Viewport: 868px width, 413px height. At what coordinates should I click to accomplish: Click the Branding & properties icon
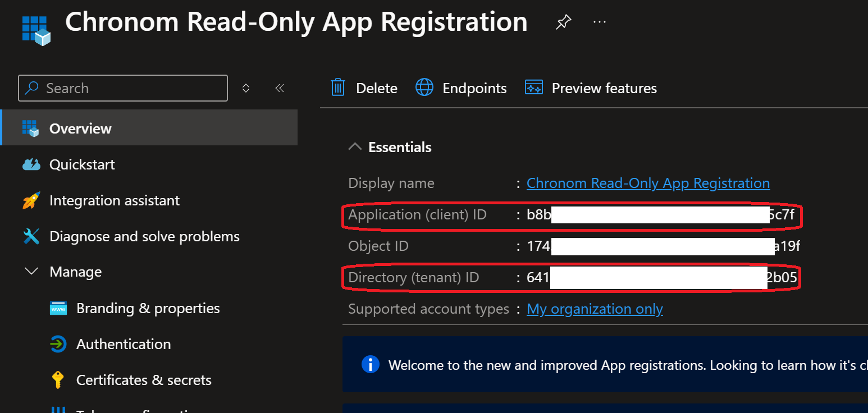(58, 308)
